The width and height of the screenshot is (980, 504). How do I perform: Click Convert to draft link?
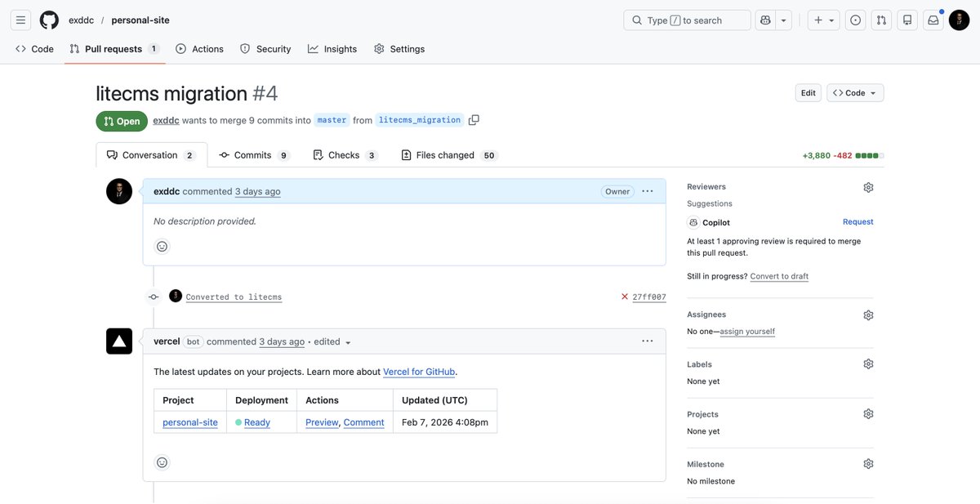coord(779,276)
